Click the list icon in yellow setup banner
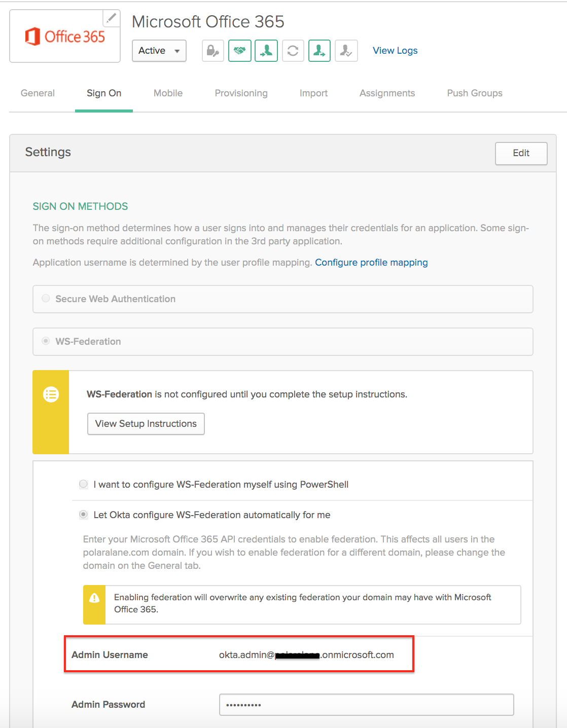567x728 pixels. (x=51, y=394)
